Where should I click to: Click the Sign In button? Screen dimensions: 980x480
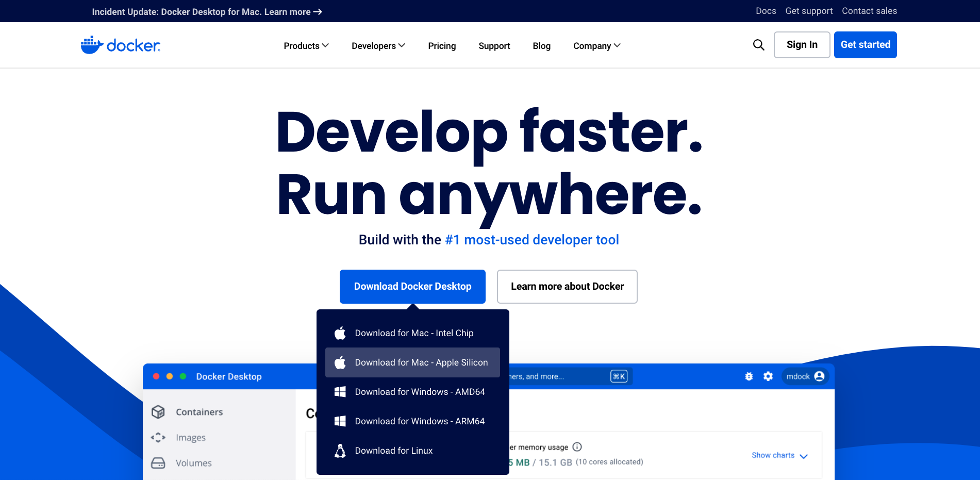(802, 45)
